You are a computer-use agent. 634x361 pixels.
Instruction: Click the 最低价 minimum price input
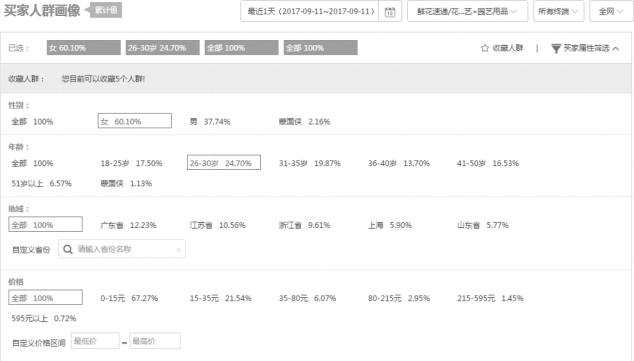[95, 341]
